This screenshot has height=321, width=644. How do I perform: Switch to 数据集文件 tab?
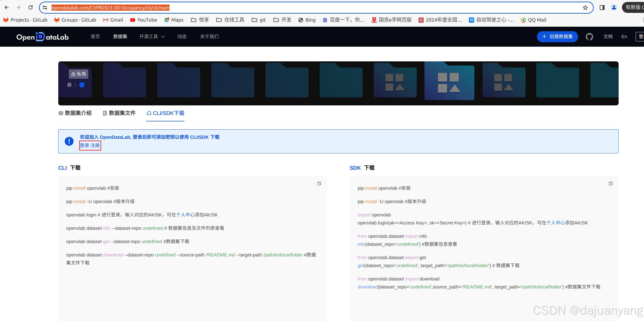tap(119, 113)
